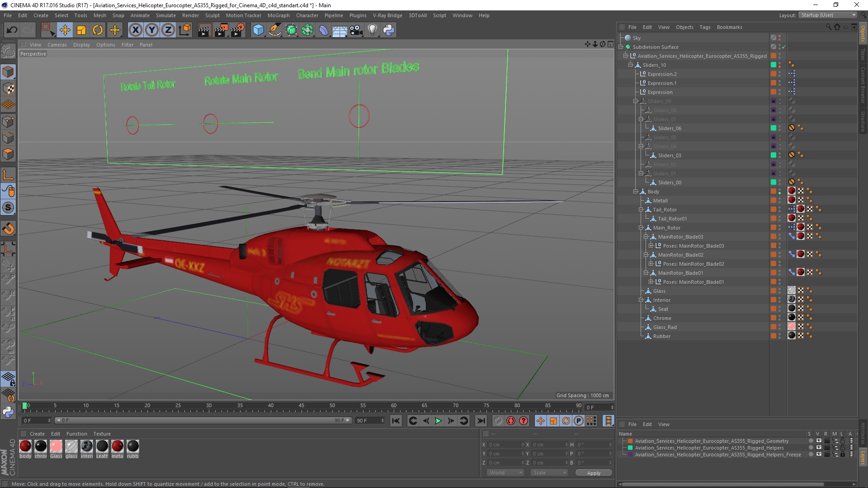The image size is (868, 488).
Task: Click the Undo arrow icon
Action: point(12,30)
